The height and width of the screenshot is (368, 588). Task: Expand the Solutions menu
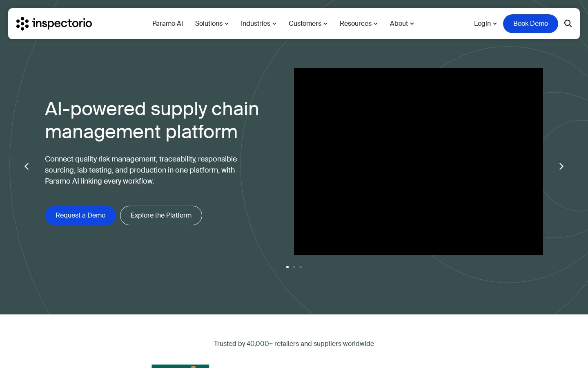click(212, 23)
